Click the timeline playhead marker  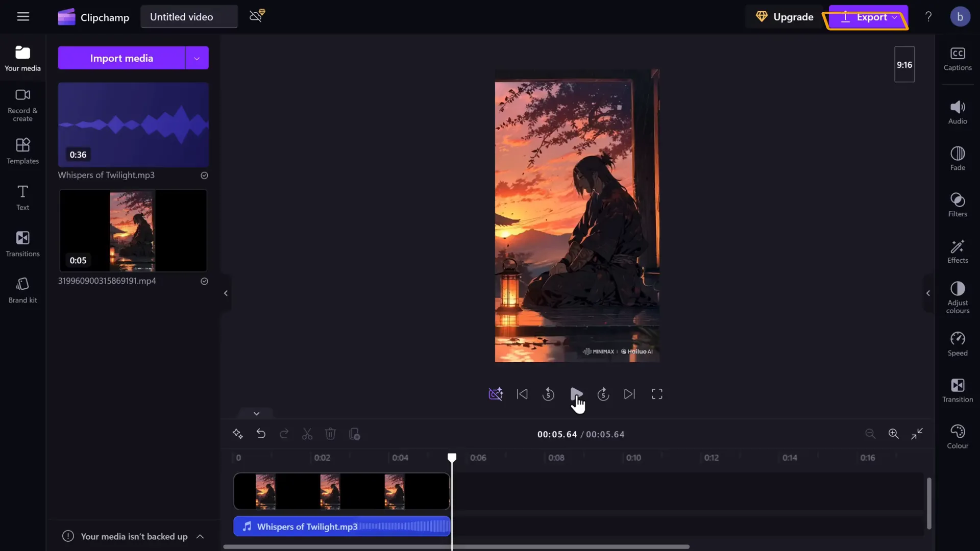point(452,458)
